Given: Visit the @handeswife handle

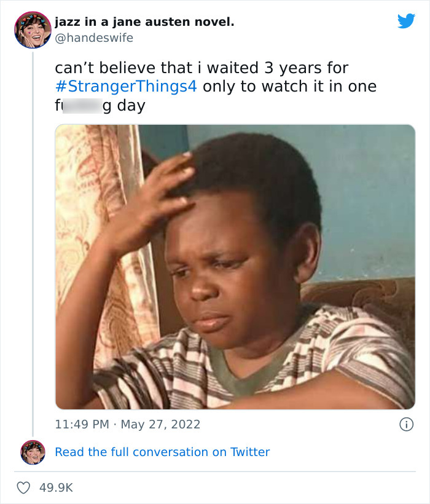Looking at the screenshot, I should [x=93, y=37].
